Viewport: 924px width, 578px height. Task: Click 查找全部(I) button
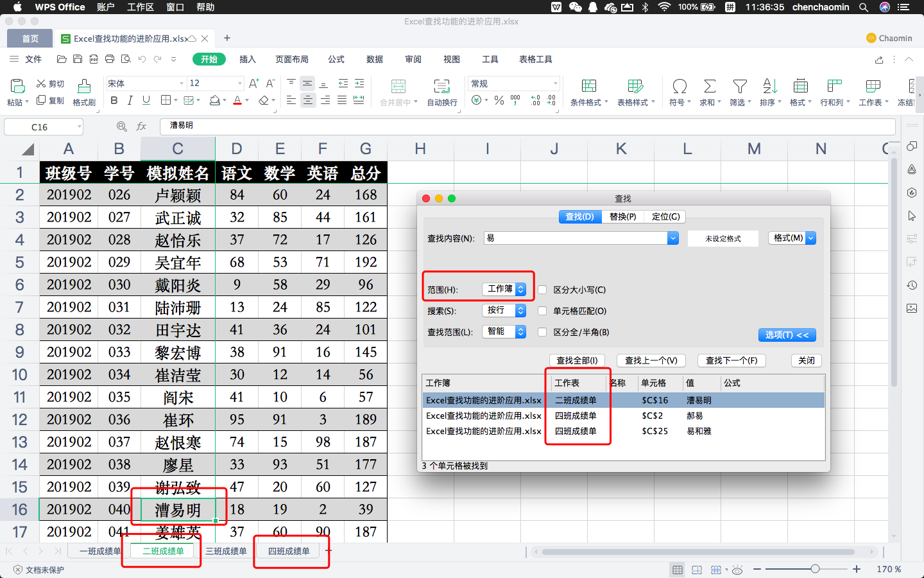pos(577,360)
